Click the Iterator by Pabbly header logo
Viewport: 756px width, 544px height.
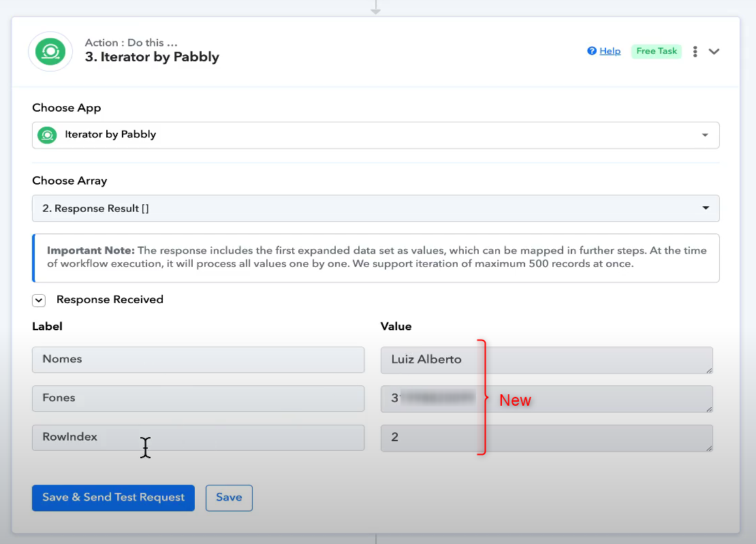pyautogui.click(x=50, y=52)
